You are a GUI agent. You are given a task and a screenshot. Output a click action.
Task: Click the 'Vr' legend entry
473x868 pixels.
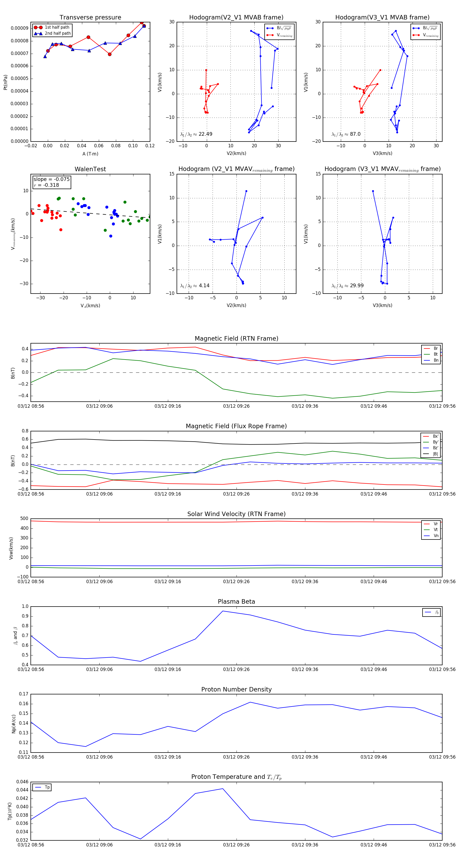pyautogui.click(x=431, y=524)
